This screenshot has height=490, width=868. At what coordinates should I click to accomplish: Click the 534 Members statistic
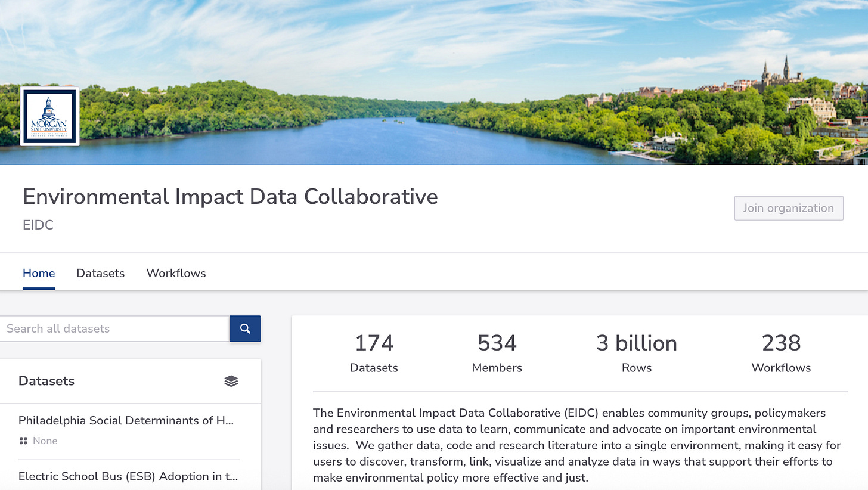pyautogui.click(x=497, y=352)
